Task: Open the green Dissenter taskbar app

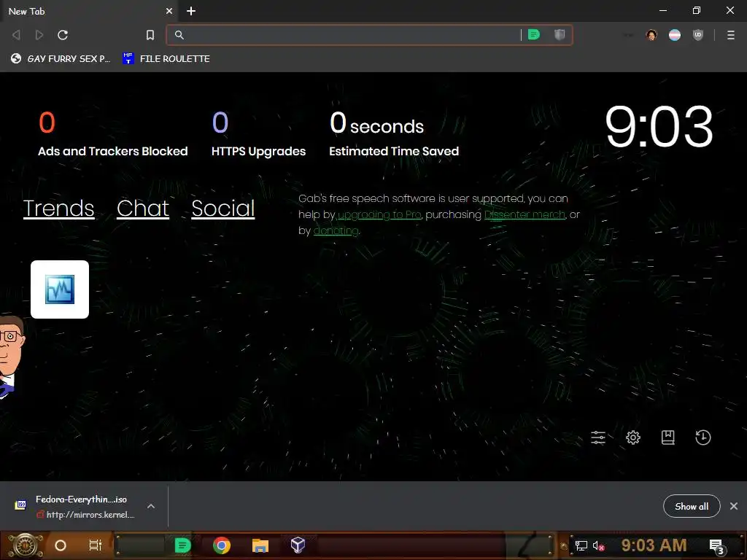Action: pos(182,545)
